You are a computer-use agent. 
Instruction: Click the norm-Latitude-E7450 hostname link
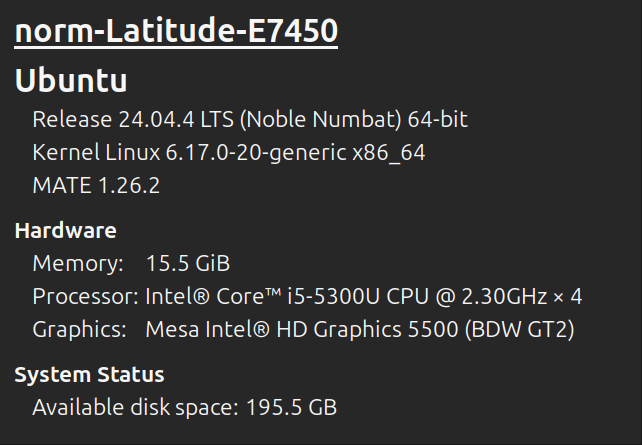[x=176, y=32]
